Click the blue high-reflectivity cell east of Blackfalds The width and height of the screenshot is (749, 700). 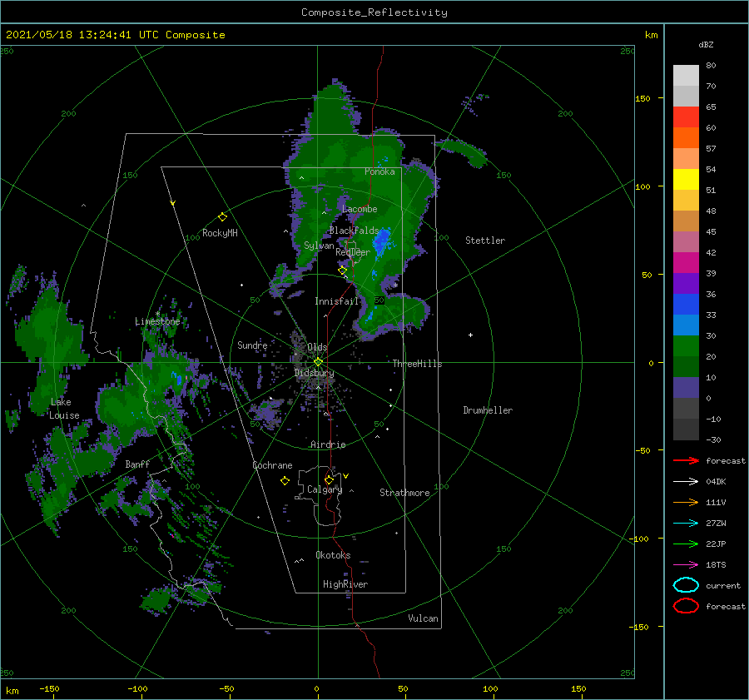[381, 241]
